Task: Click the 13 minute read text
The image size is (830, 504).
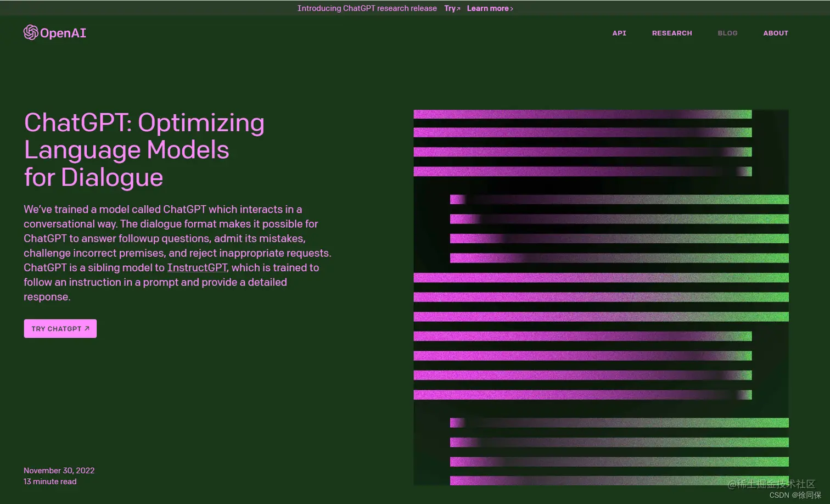Action: click(x=50, y=481)
